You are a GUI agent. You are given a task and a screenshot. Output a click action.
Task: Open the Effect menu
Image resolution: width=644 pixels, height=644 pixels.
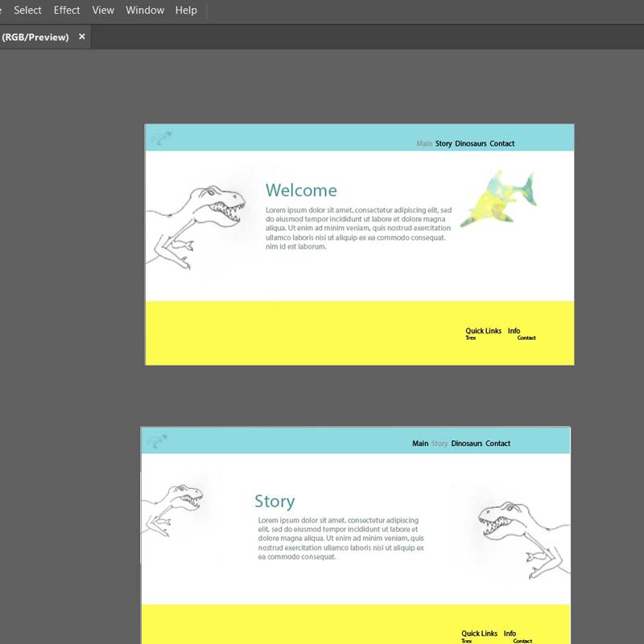[x=67, y=10]
